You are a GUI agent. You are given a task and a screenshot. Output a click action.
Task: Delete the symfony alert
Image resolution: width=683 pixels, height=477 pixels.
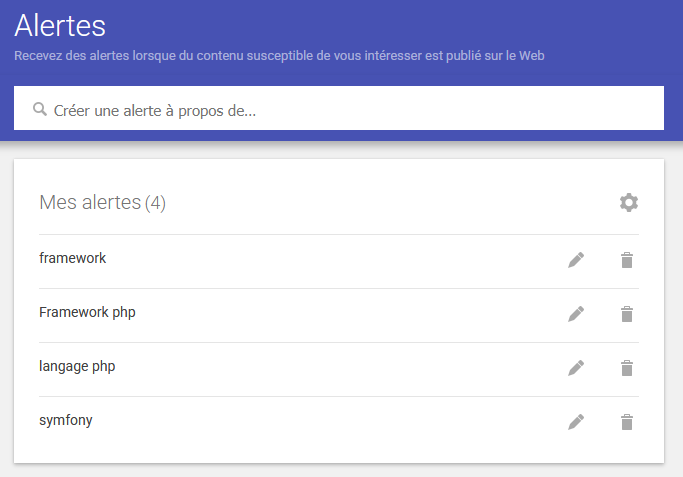[x=627, y=422]
